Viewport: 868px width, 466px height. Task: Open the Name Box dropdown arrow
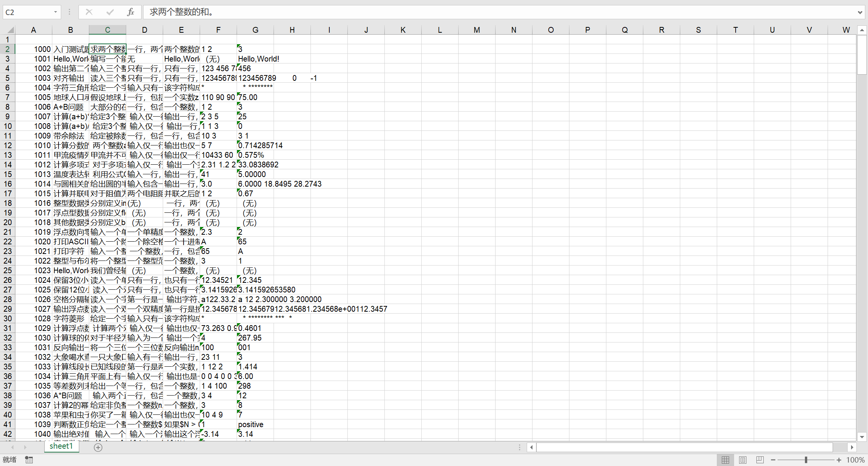point(55,12)
